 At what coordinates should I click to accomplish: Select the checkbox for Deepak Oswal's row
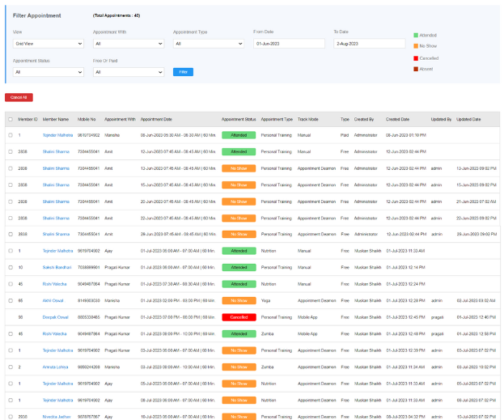(x=11, y=316)
